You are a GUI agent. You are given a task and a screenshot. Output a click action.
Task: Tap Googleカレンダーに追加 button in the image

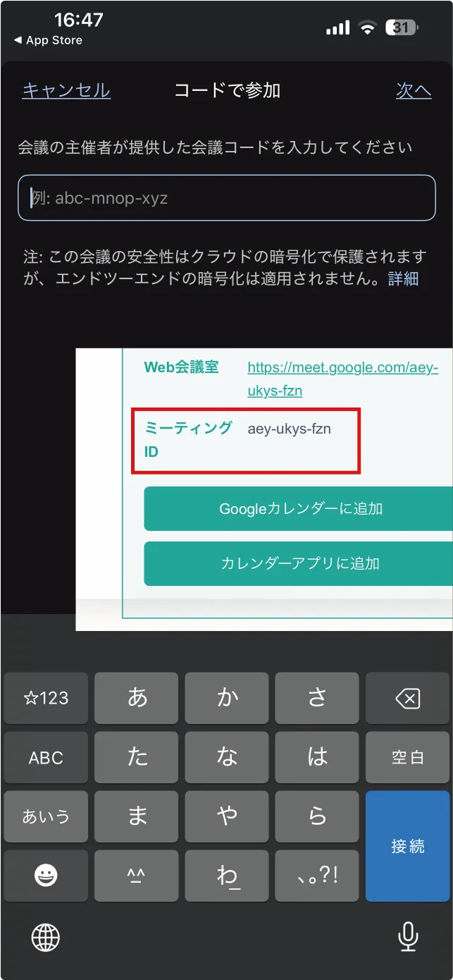tap(300, 508)
